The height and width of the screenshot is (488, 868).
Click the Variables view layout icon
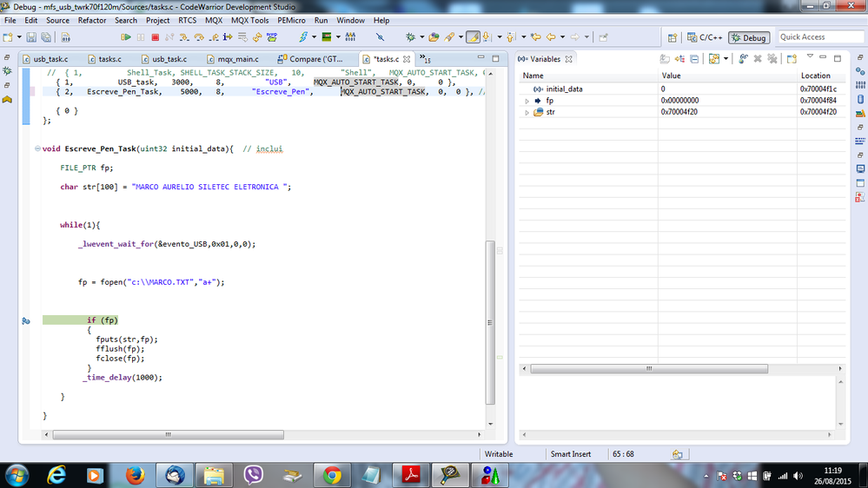(714, 59)
